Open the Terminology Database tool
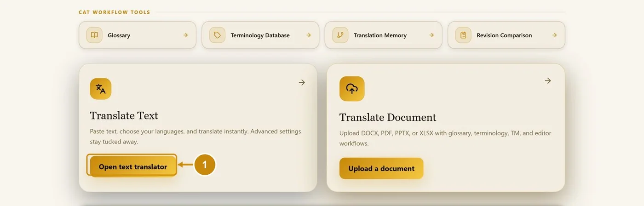 click(x=260, y=35)
